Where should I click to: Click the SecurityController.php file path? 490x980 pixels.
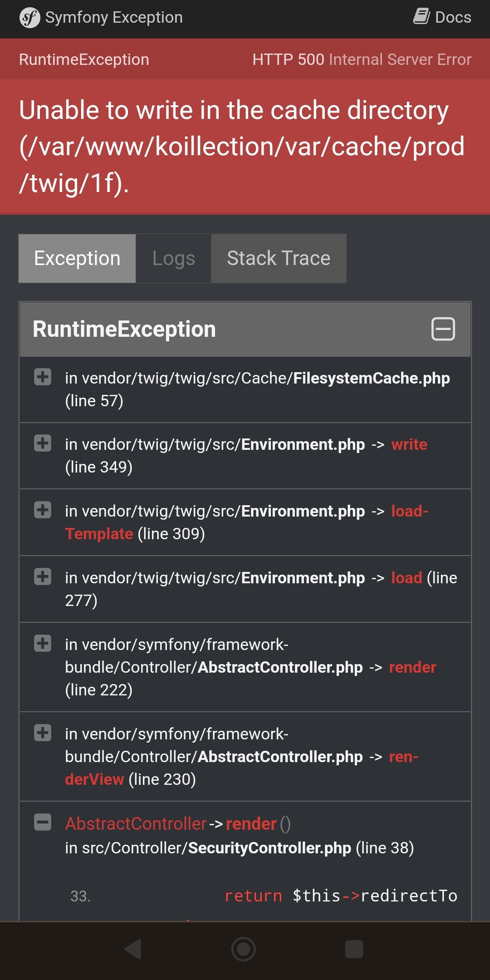click(208, 848)
